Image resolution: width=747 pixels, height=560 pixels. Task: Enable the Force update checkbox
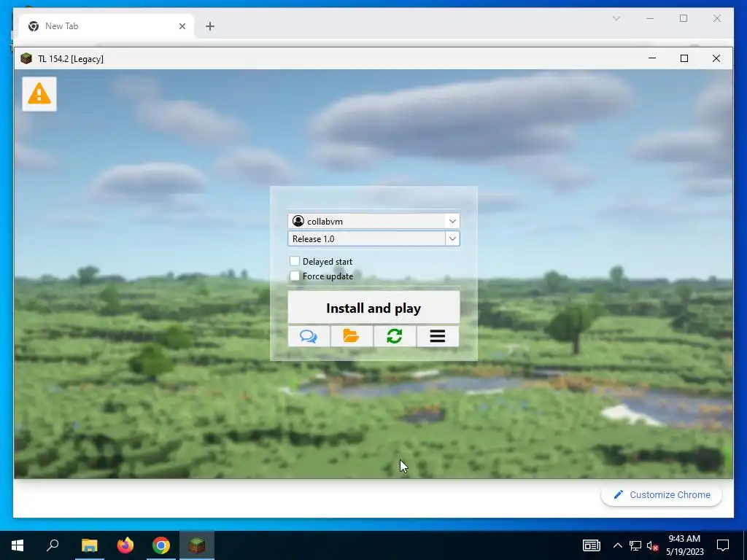pos(295,276)
